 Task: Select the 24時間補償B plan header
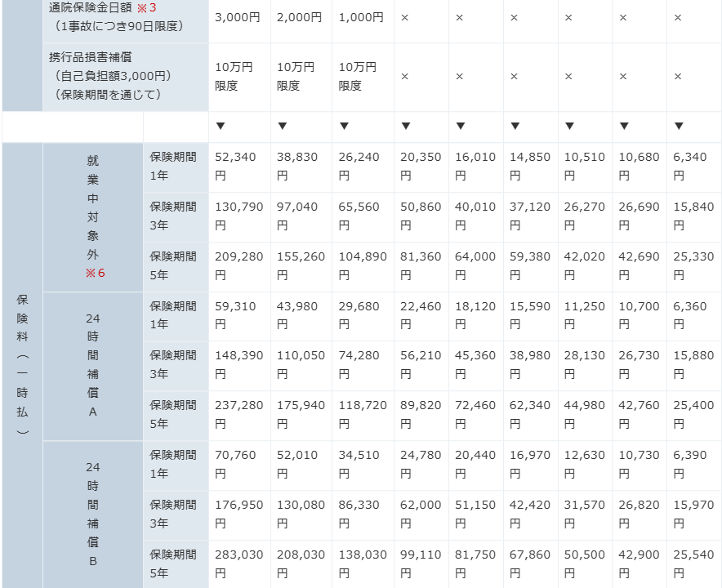(93, 514)
